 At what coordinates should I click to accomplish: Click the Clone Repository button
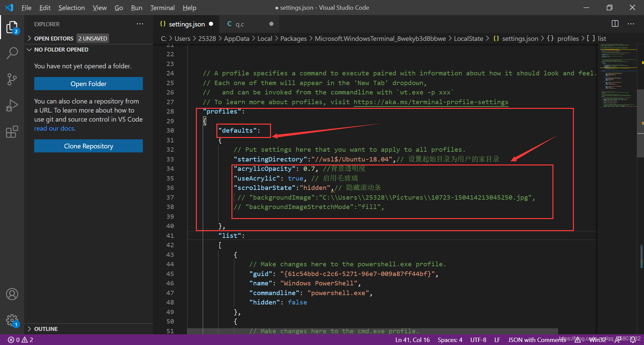[x=89, y=146]
